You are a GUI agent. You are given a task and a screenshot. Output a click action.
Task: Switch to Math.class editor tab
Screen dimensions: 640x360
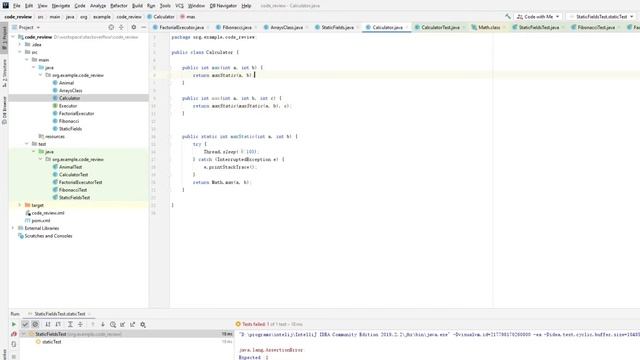click(489, 27)
